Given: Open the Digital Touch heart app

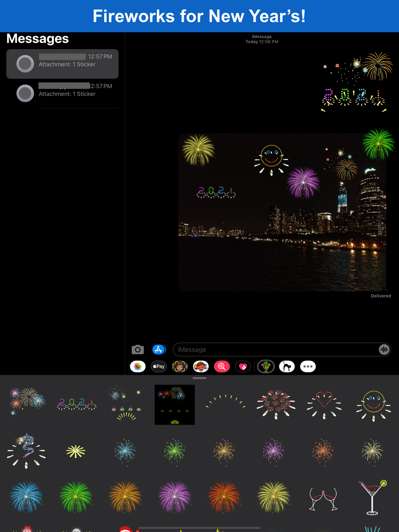Looking at the screenshot, I should tap(243, 366).
